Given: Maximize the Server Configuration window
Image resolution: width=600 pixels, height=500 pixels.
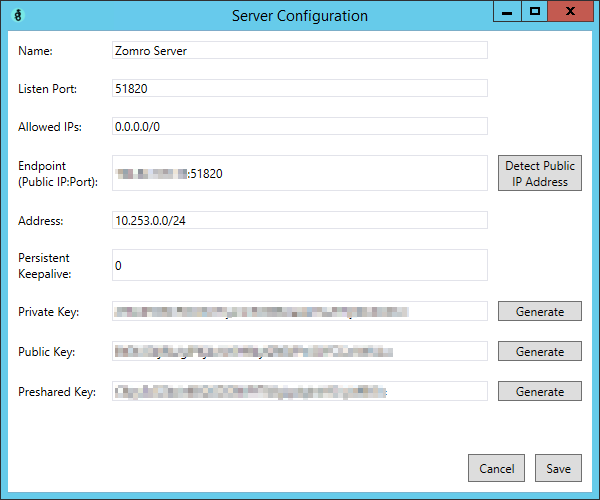Looking at the screenshot, I should 535,12.
